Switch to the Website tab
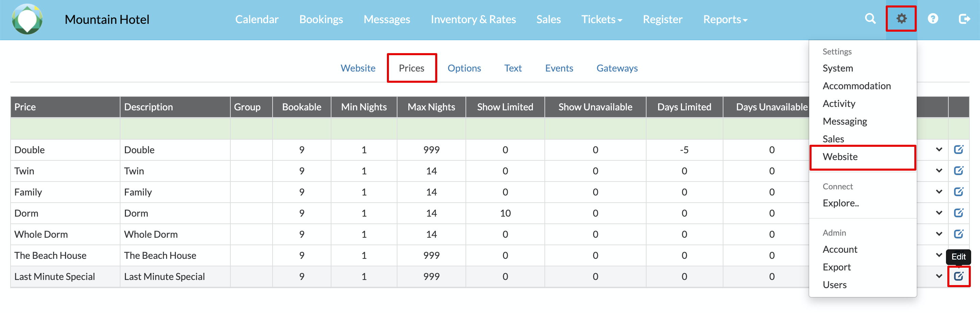Image resolution: width=980 pixels, height=313 pixels. tap(358, 68)
